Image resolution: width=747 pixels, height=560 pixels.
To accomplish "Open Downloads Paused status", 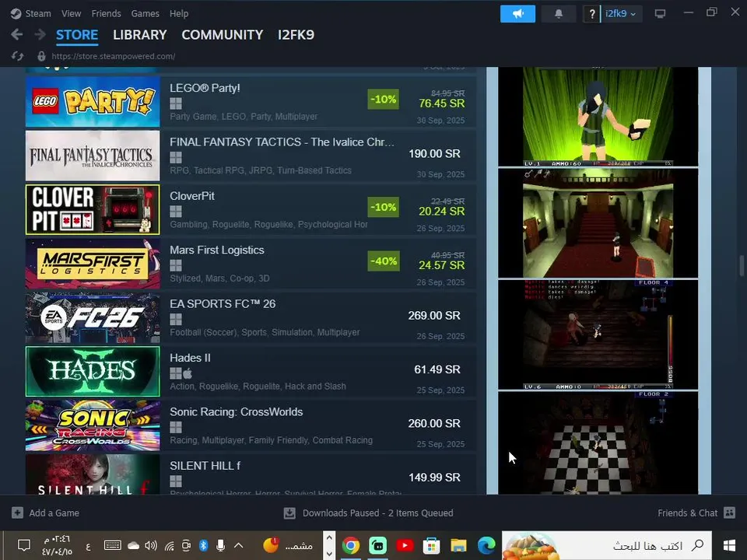I will tap(368, 513).
